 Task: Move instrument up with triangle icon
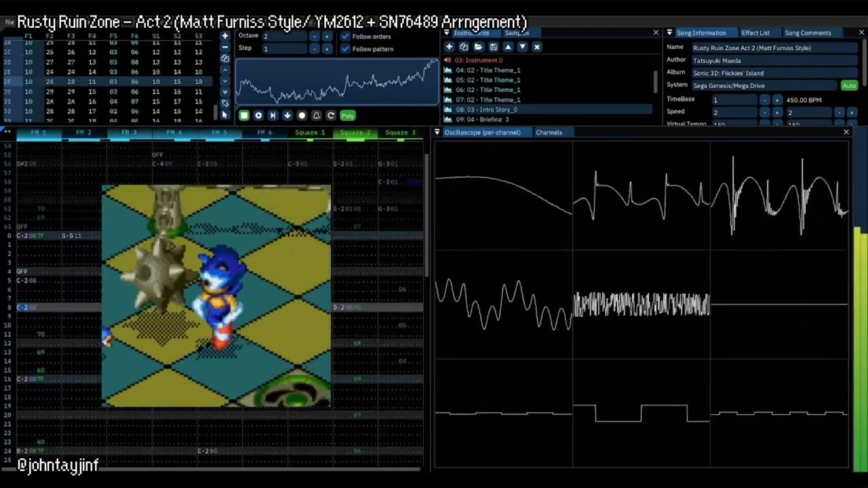508,47
